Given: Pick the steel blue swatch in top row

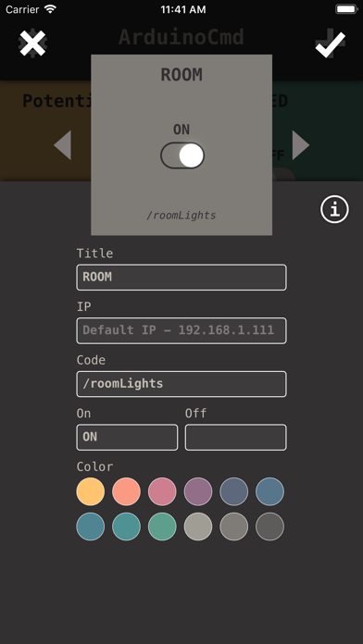Looking at the screenshot, I should 269,491.
